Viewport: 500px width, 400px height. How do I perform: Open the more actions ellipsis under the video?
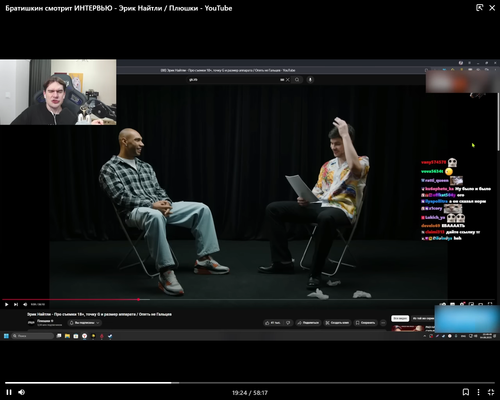pyautogui.click(x=383, y=323)
